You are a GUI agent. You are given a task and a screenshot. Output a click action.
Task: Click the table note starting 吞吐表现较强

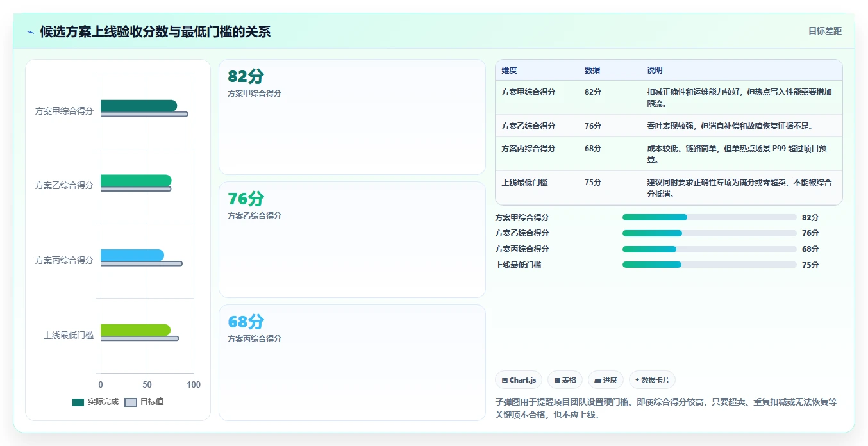click(x=731, y=126)
